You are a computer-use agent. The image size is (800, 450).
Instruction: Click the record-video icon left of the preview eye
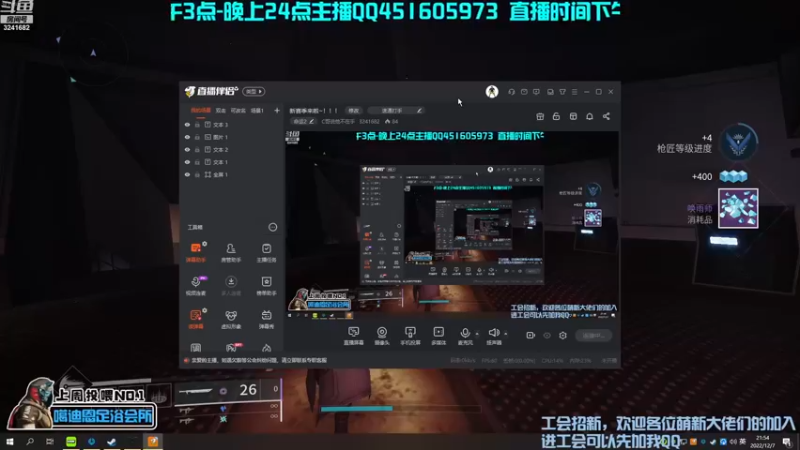531,335
